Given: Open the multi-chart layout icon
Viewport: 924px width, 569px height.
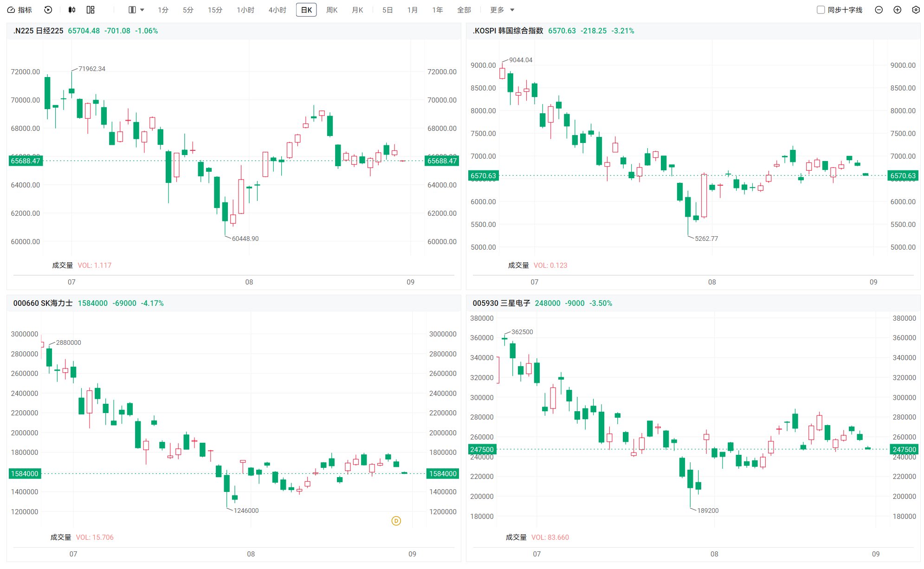Looking at the screenshot, I should [x=90, y=10].
